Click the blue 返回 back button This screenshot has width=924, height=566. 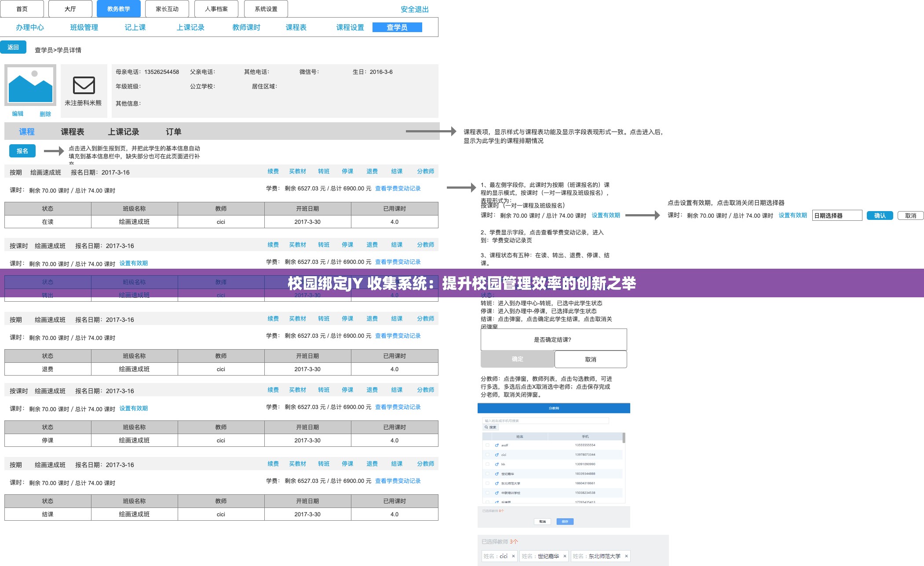(x=13, y=47)
